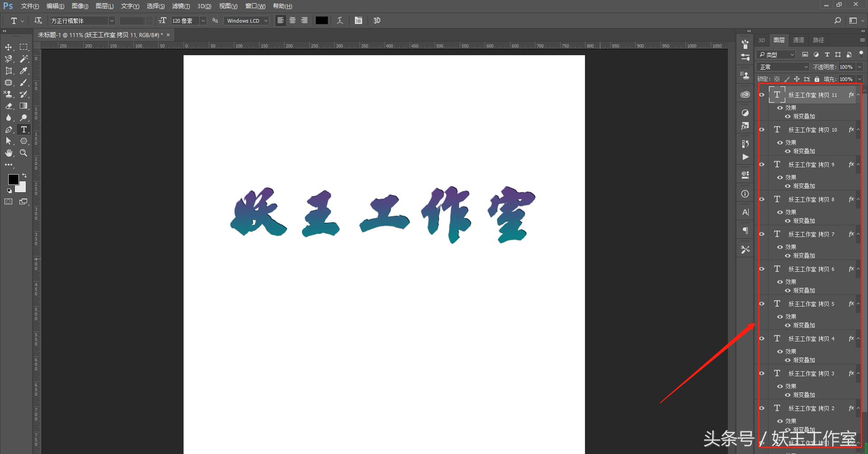This screenshot has width=868, height=454.
Task: Select the Horizontal Type tool
Action: click(24, 129)
